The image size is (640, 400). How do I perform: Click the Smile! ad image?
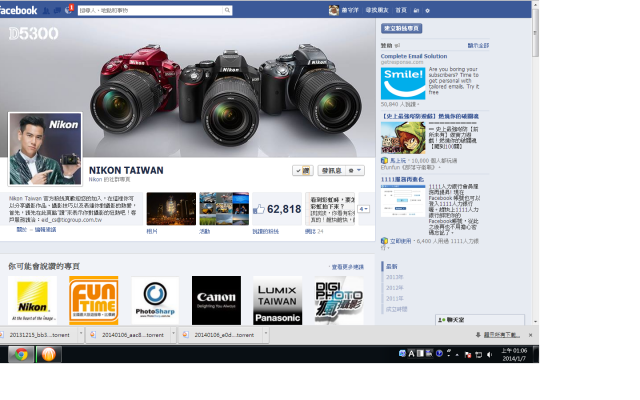403,83
